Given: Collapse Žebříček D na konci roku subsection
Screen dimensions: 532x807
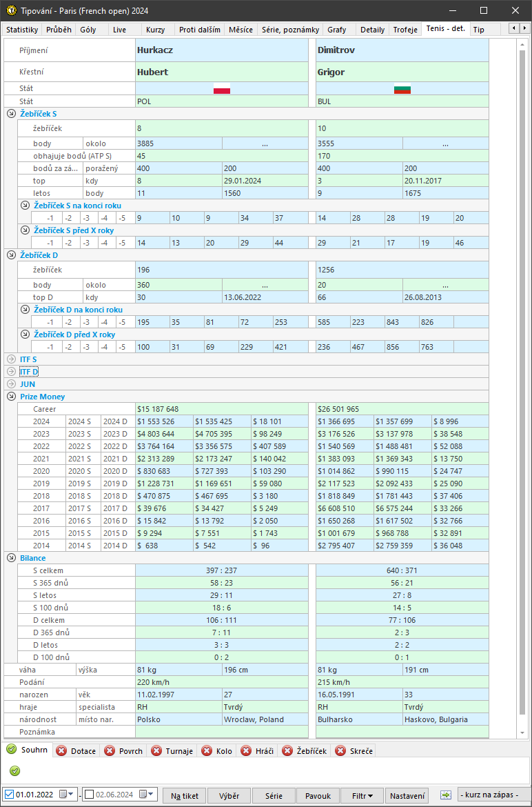Looking at the screenshot, I should (25, 310).
